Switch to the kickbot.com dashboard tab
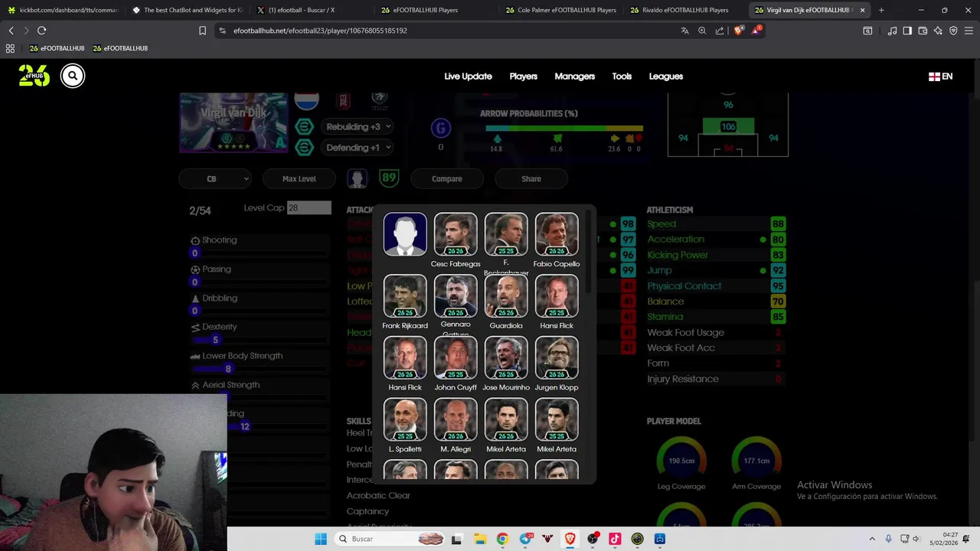Screen dimensions: 980x551 coord(63,10)
